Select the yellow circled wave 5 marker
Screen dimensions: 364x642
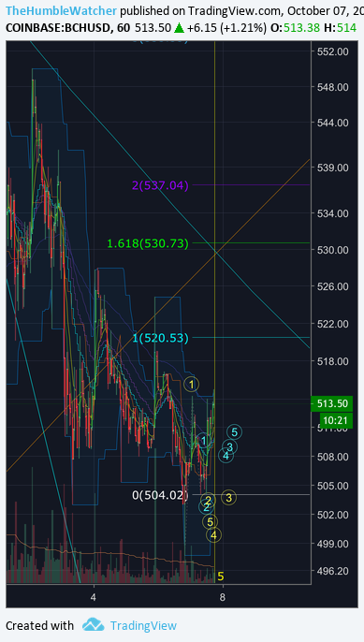(x=210, y=521)
